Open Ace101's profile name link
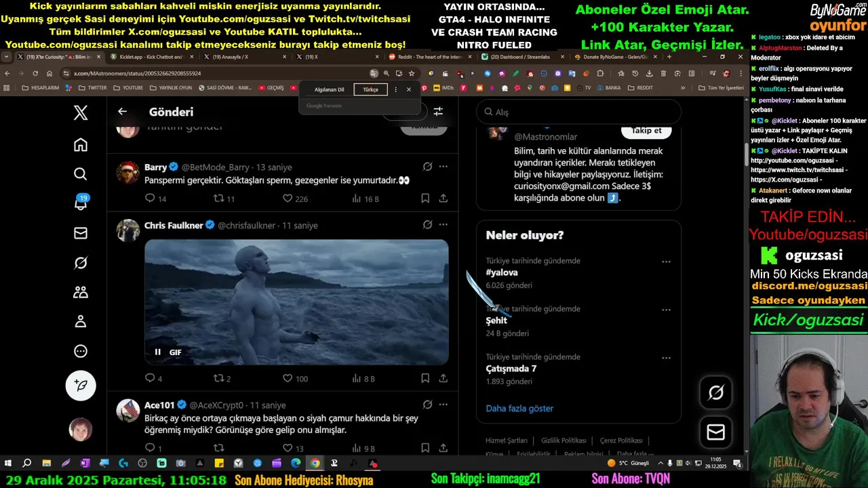Viewport: 868px width, 488px height. pyautogui.click(x=160, y=405)
